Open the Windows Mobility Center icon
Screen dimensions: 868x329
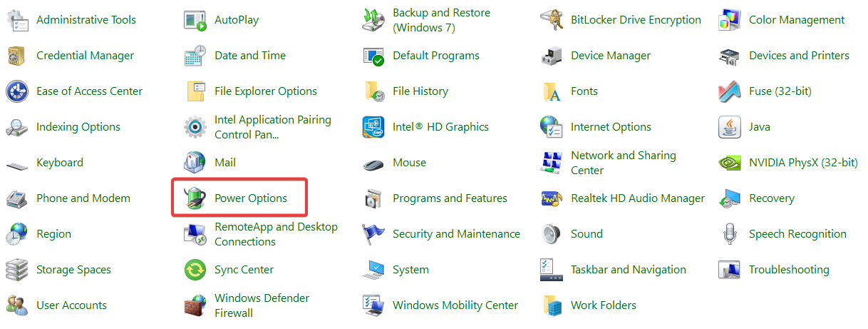point(373,305)
